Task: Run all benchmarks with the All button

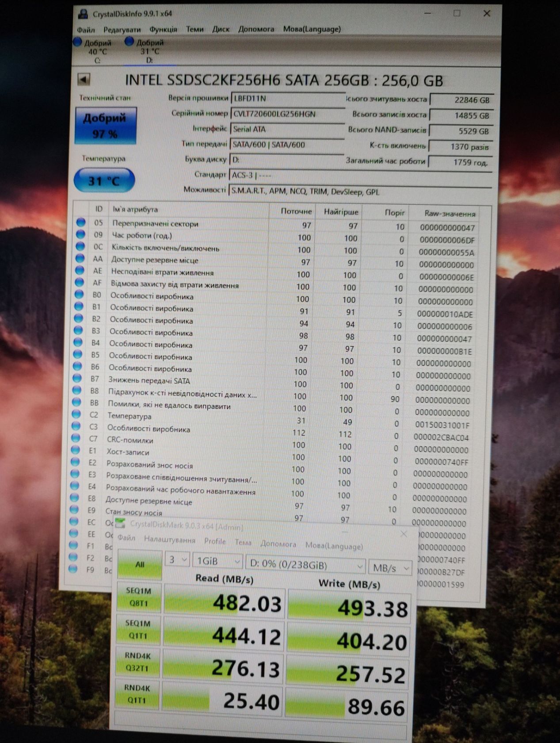Action: tap(140, 564)
